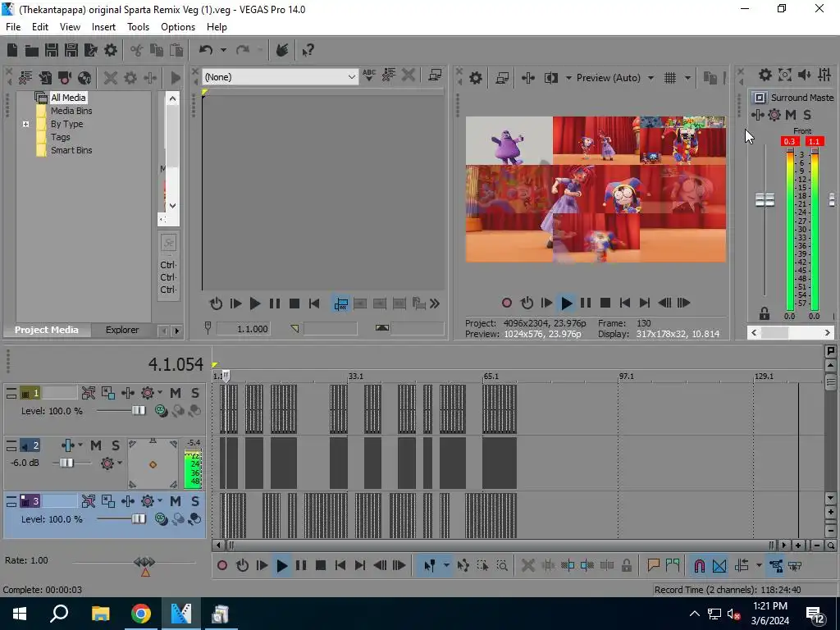Create a new project with the New icon
Image resolution: width=840 pixels, height=630 pixels.
point(12,50)
